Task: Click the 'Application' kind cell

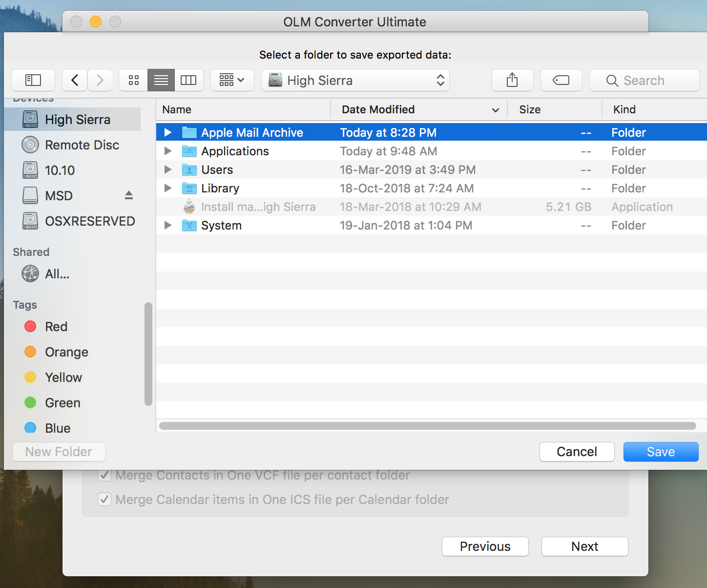Action: click(x=642, y=207)
